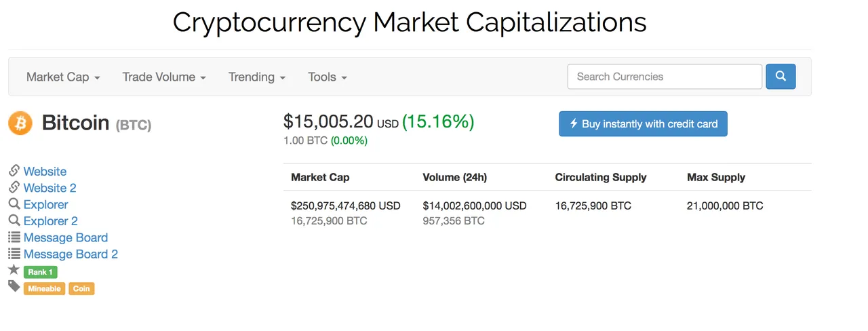The width and height of the screenshot is (868, 331).
Task: Click the orange Bitcoin logo icon
Action: tap(20, 123)
